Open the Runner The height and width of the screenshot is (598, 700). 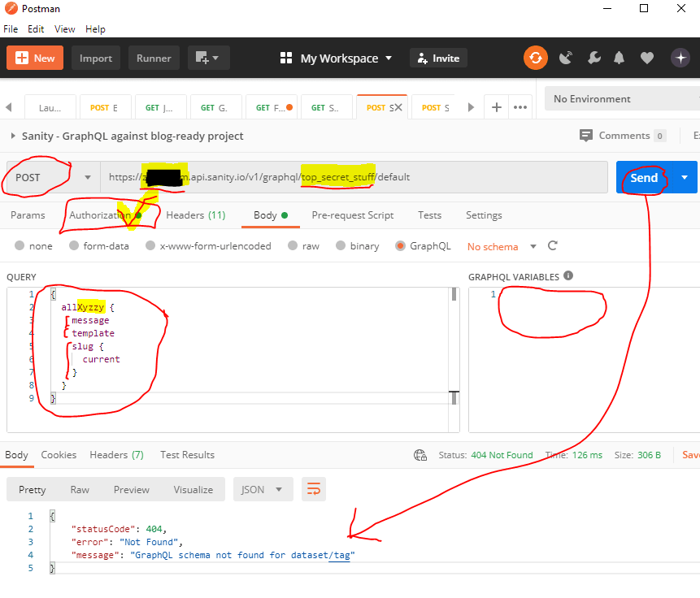[154, 58]
